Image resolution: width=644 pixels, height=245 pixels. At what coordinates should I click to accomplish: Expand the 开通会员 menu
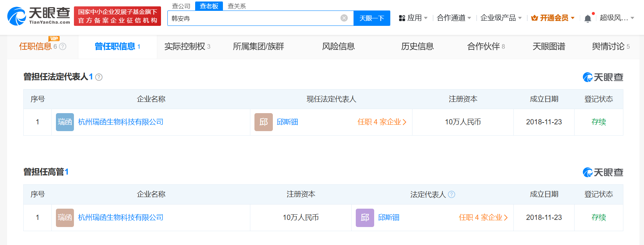pos(573,18)
